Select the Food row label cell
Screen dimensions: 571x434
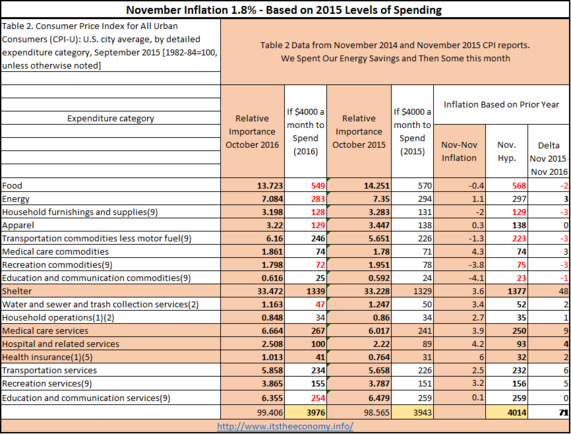[x=111, y=185]
